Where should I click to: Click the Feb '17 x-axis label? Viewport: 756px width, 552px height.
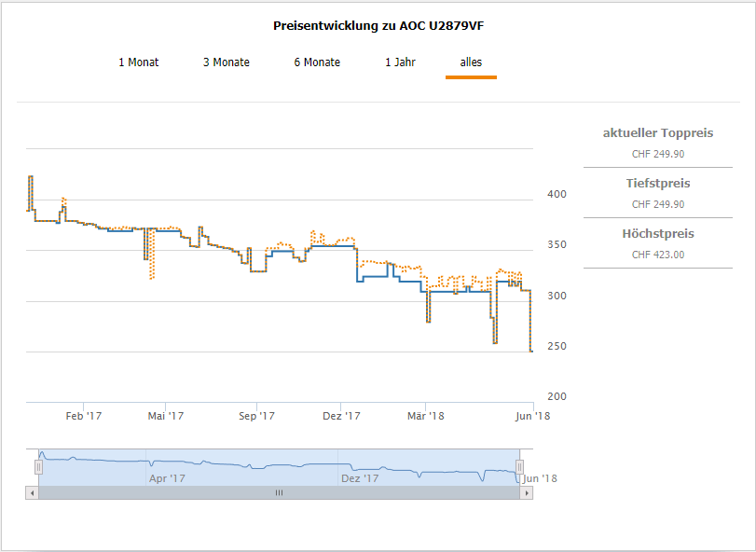(x=83, y=416)
